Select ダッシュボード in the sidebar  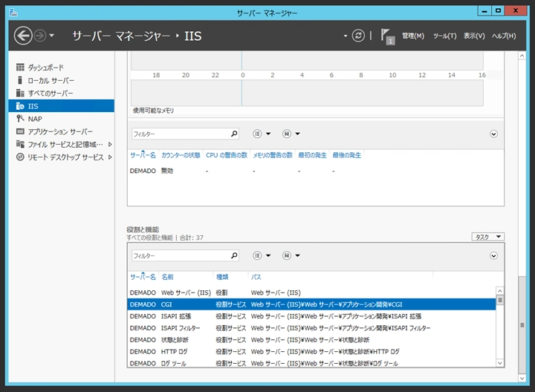tap(62, 68)
